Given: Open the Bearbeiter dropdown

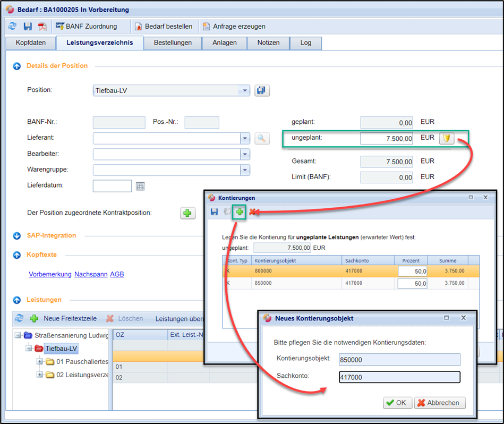Looking at the screenshot, I should 245,155.
